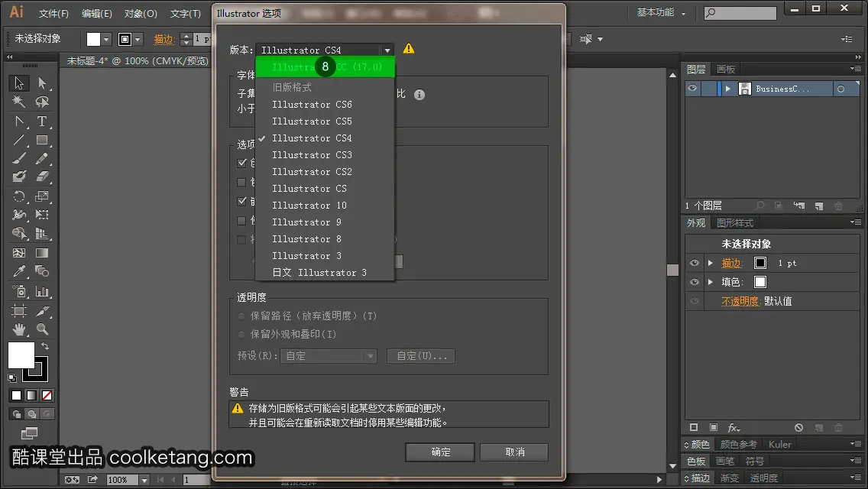Viewport: 868px width, 489px height.
Task: Click the large white fill color swatch
Action: pyautogui.click(x=21, y=355)
